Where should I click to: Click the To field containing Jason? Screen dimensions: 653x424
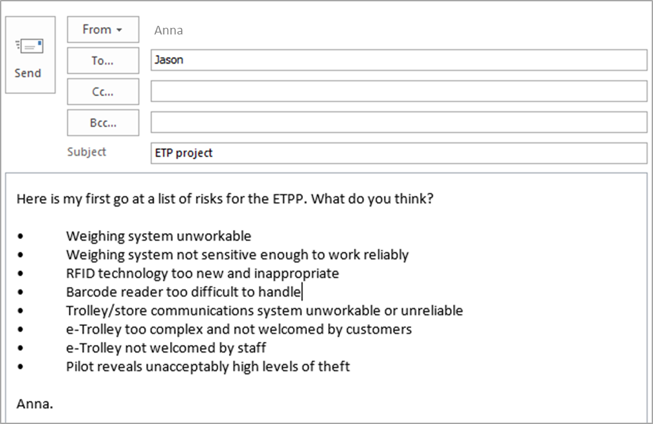pyautogui.click(x=399, y=60)
